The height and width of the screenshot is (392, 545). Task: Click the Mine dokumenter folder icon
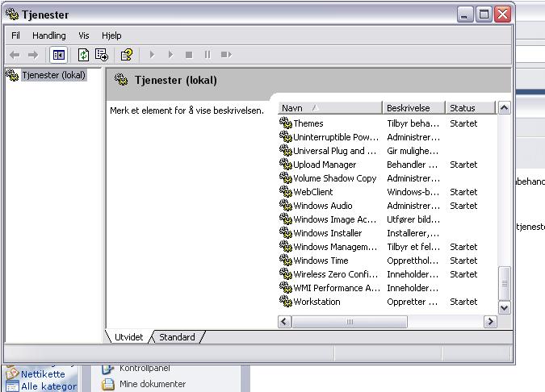[x=108, y=384]
